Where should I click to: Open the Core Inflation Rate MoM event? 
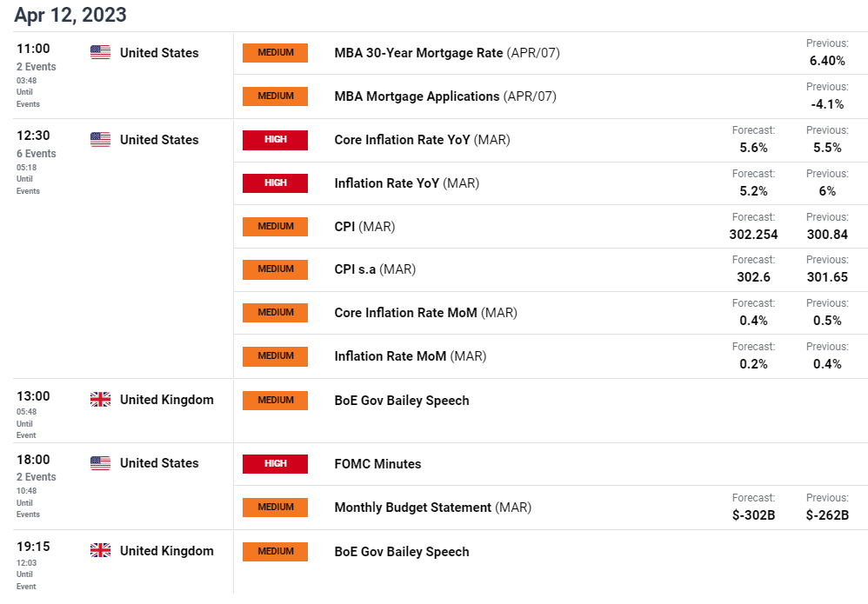coord(551,313)
